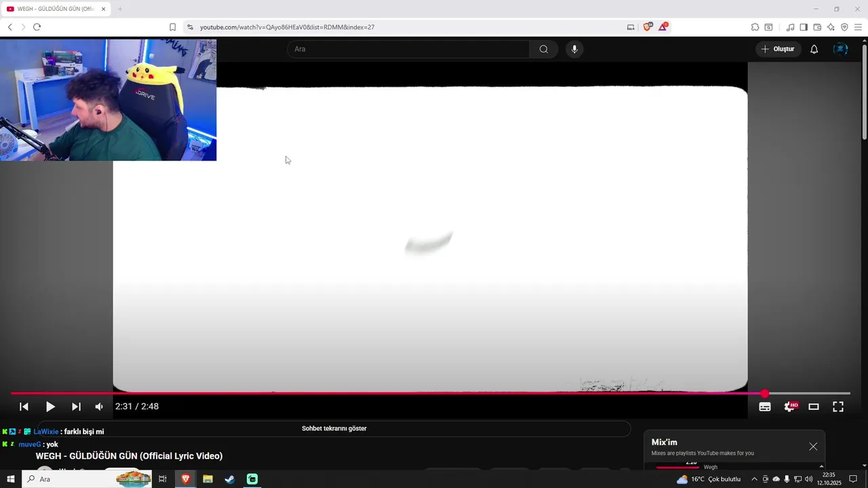Open the Oluştur create menu

click(x=778, y=49)
